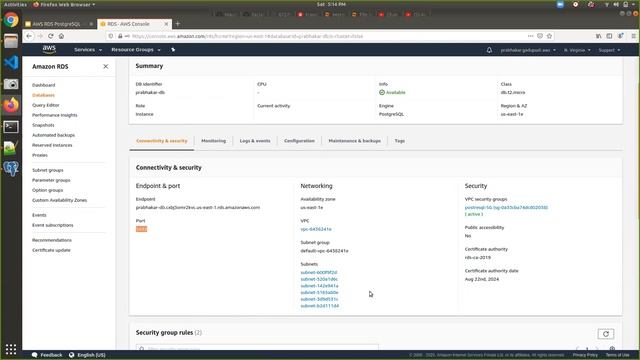Open the vpc-6436241e VPC link
Screen dimensions: 640x360
316,229
